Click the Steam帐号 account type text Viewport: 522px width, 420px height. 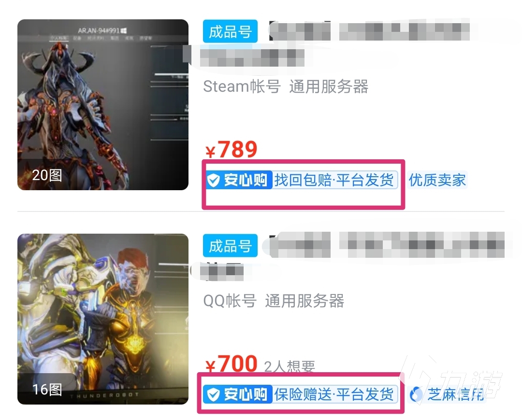(x=242, y=86)
